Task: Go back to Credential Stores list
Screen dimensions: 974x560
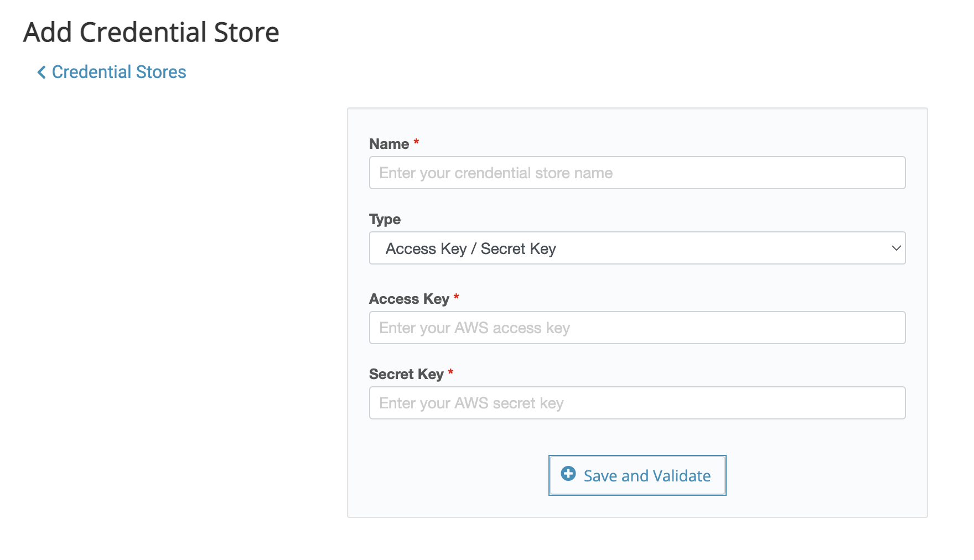Action: [118, 72]
